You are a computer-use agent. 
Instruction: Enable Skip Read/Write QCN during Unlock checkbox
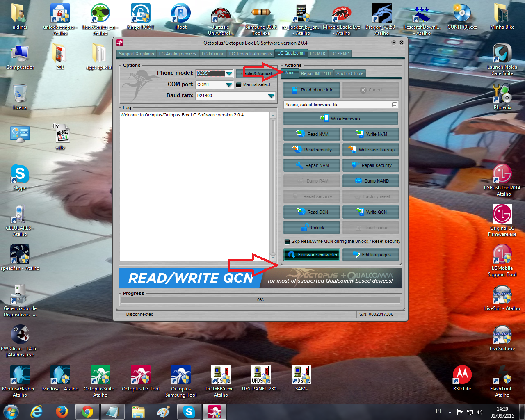(287, 242)
